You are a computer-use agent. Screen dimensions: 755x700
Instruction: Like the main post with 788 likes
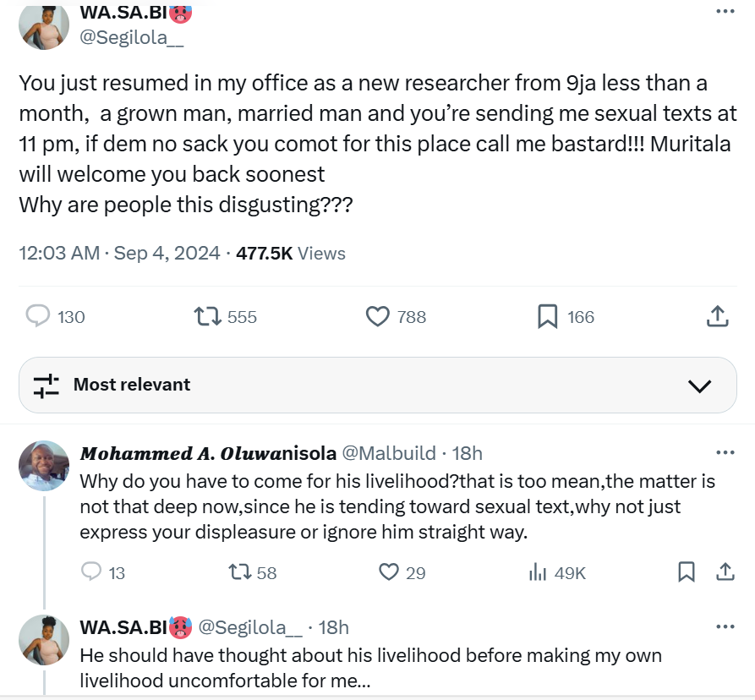377,316
